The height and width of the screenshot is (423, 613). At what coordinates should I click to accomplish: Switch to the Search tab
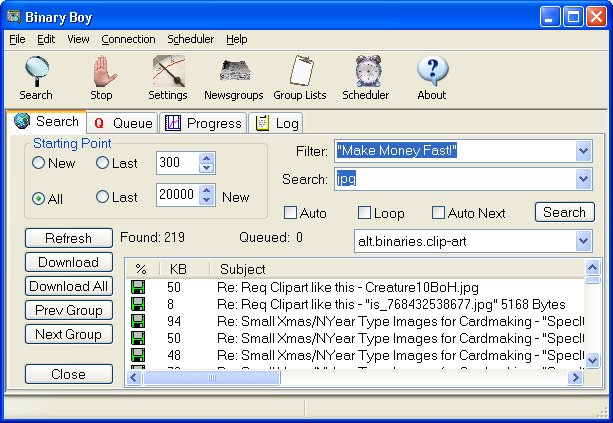[x=47, y=122]
